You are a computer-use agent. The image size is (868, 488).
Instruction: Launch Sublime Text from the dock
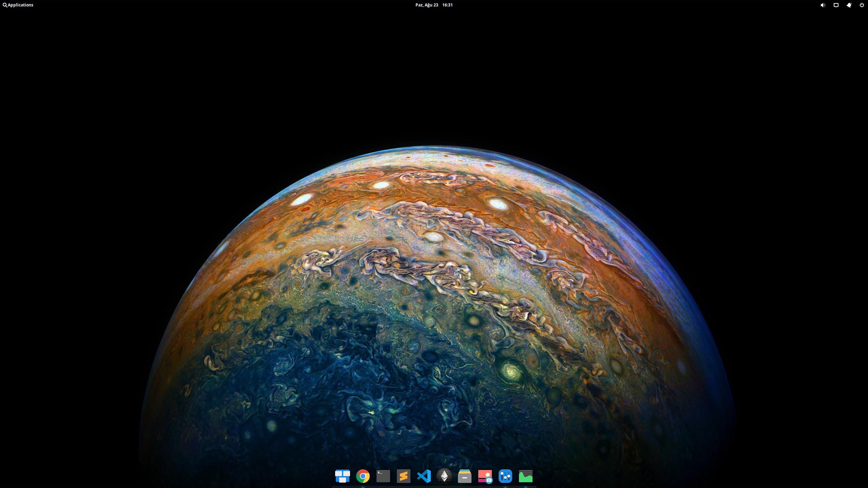403,476
